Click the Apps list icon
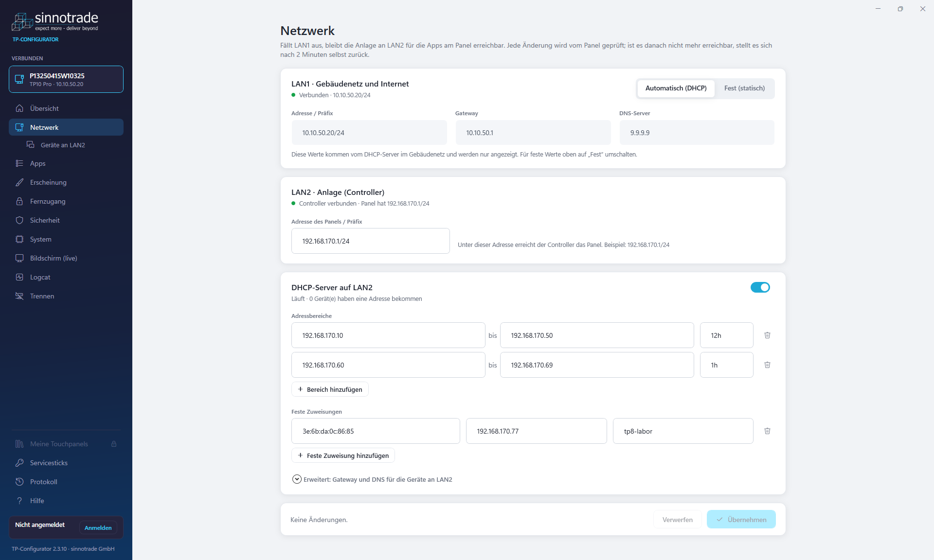 [x=19, y=163]
